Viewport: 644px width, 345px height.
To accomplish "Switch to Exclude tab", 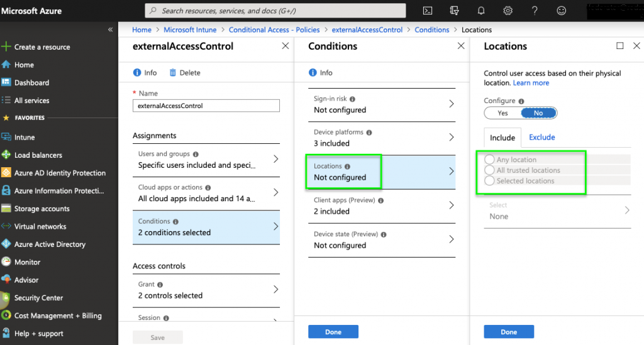I will (x=541, y=138).
